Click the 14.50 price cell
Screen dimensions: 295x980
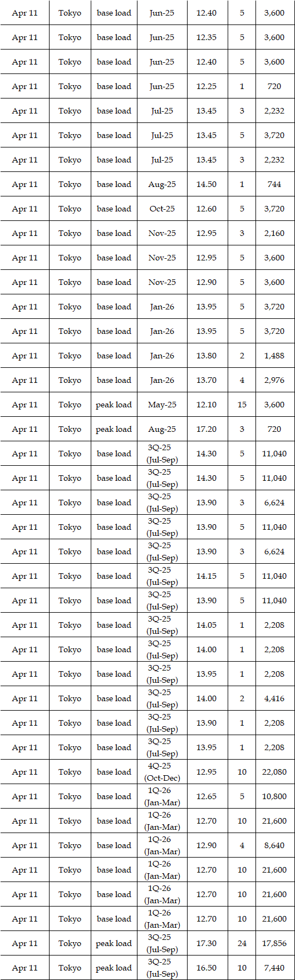click(206, 184)
